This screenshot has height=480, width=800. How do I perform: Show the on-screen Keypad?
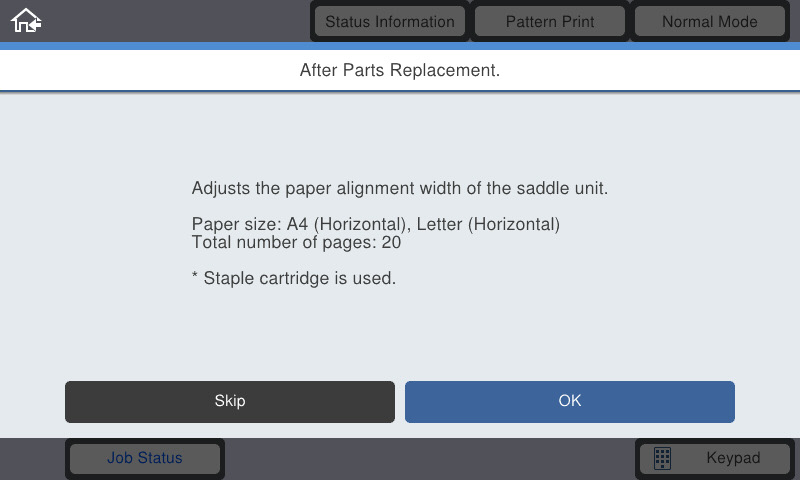coord(715,458)
